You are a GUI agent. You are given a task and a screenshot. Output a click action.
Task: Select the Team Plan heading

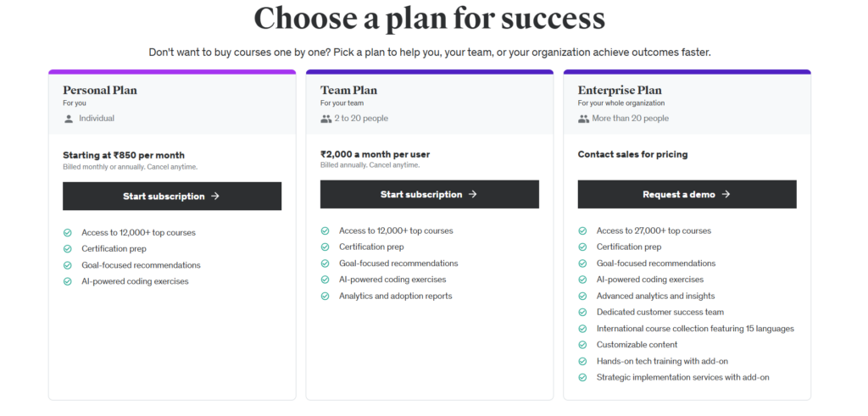point(348,90)
